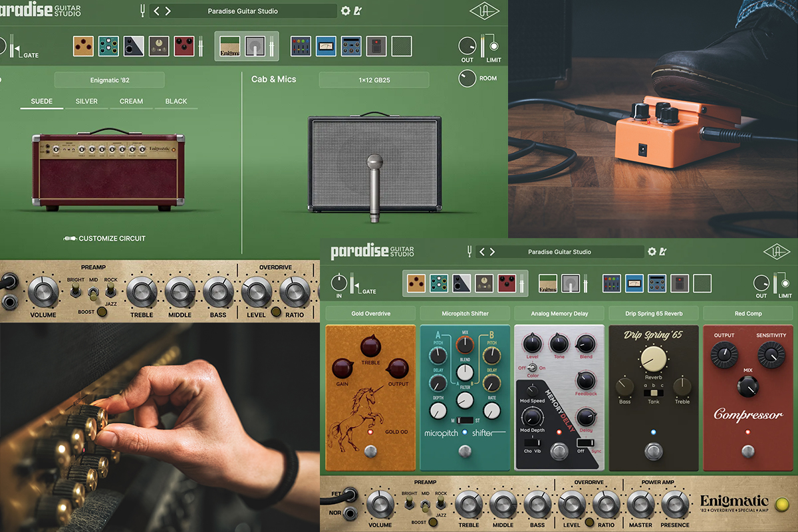Open the 1×12 GB25 cabinet selector
The image size is (798, 532).
coord(374,79)
